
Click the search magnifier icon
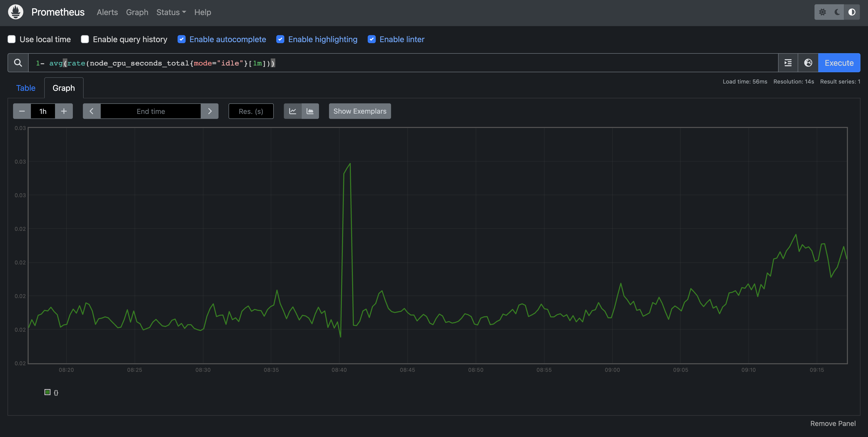click(18, 63)
